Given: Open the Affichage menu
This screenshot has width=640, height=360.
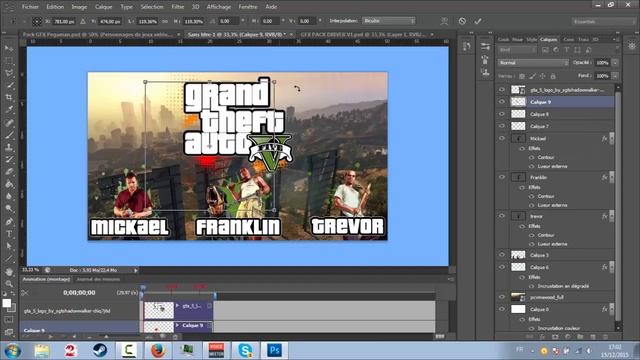Looking at the screenshot, I should pos(219,7).
